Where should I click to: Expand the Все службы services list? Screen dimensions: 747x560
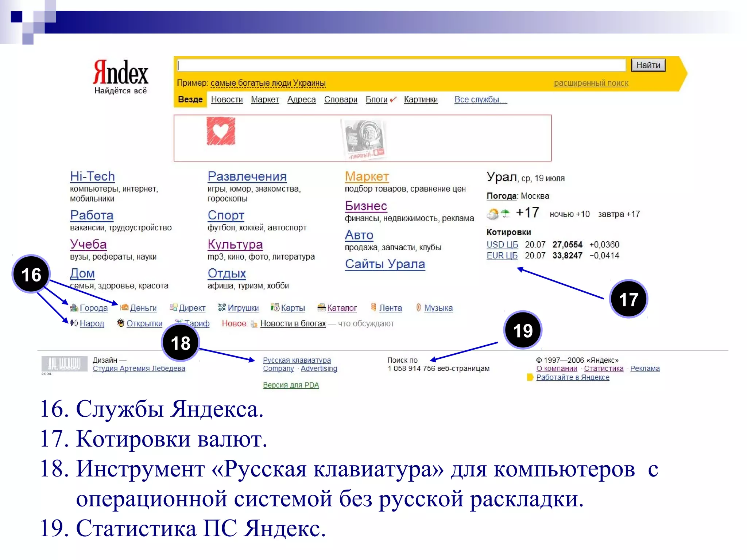[x=480, y=100]
